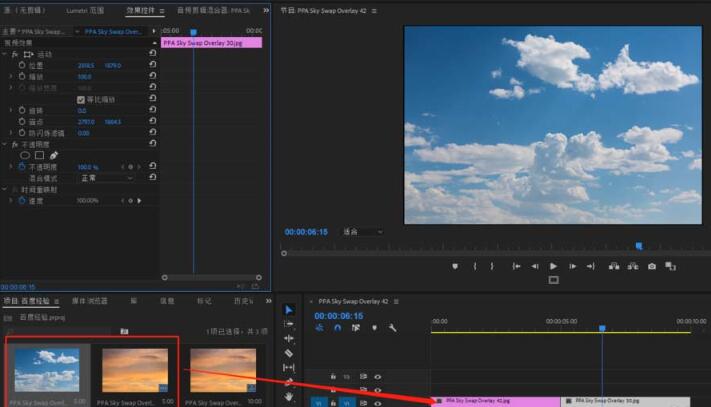
Task: Reset the Position parameter in effect controls
Action: point(152,65)
